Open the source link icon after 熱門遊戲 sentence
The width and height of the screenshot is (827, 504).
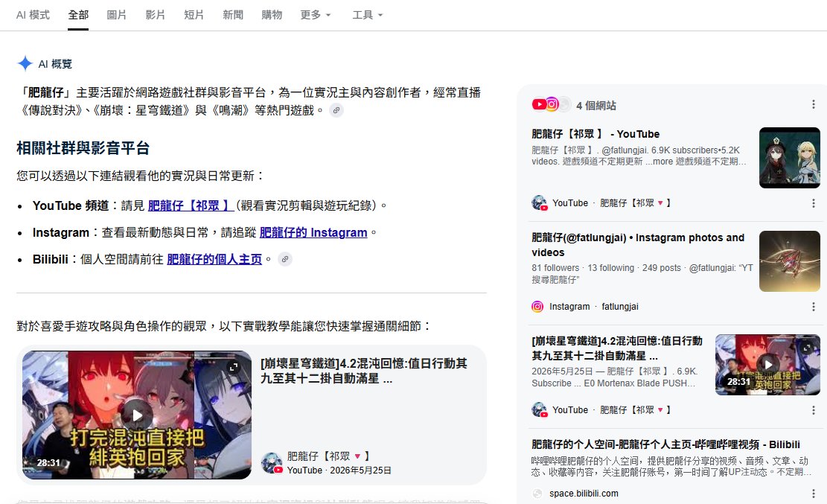pos(336,110)
